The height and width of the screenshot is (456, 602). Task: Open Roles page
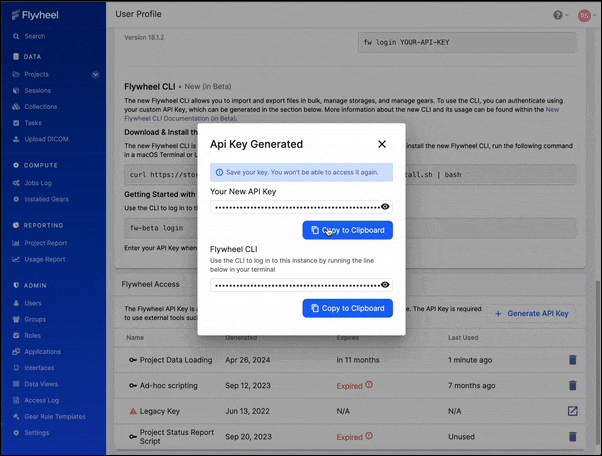pyautogui.click(x=32, y=335)
